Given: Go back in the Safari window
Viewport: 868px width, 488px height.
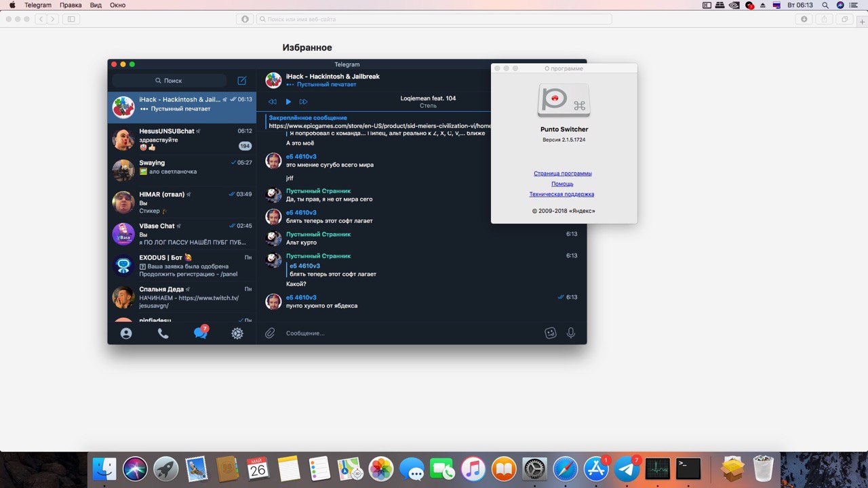Looking at the screenshot, I should pyautogui.click(x=41, y=19).
